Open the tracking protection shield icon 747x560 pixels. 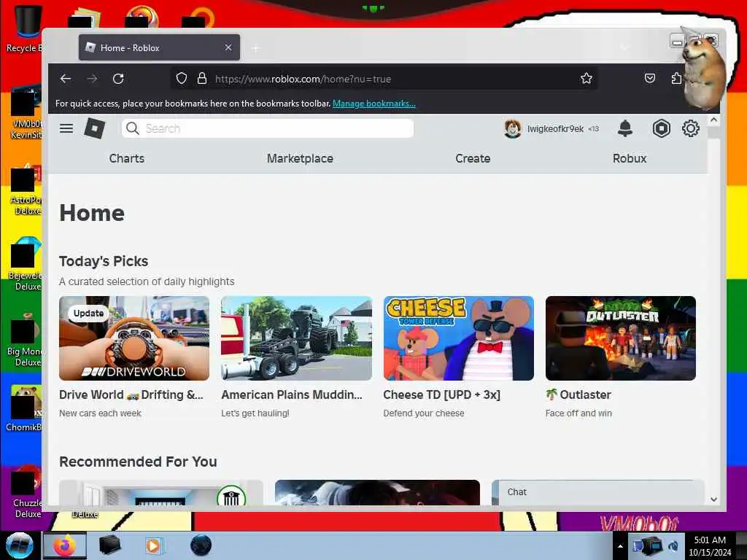(x=182, y=79)
